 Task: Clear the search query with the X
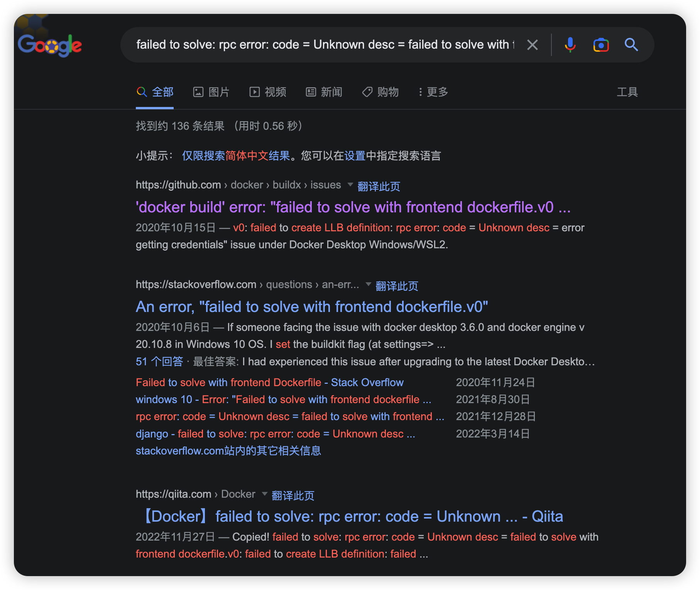pyautogui.click(x=533, y=45)
